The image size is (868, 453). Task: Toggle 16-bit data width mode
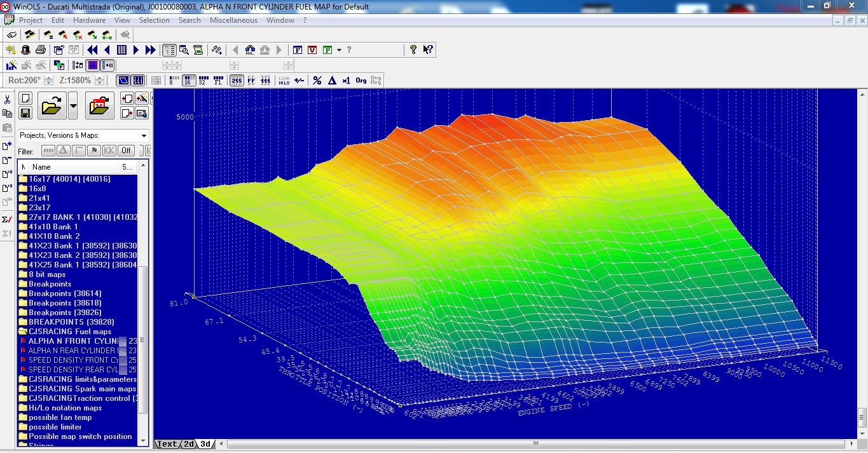188,81
